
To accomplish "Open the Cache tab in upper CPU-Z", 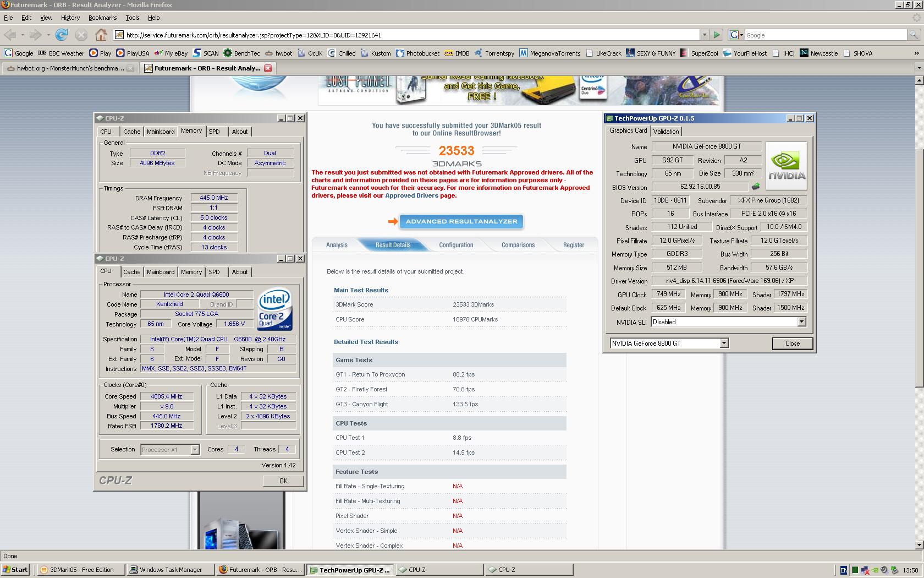I will [x=131, y=132].
